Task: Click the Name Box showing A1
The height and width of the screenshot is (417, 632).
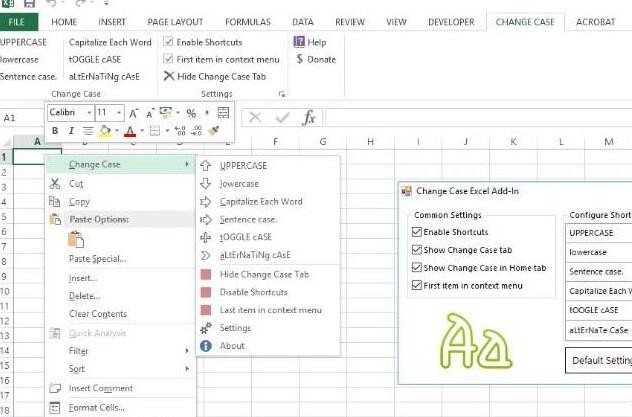Action: click(22, 118)
